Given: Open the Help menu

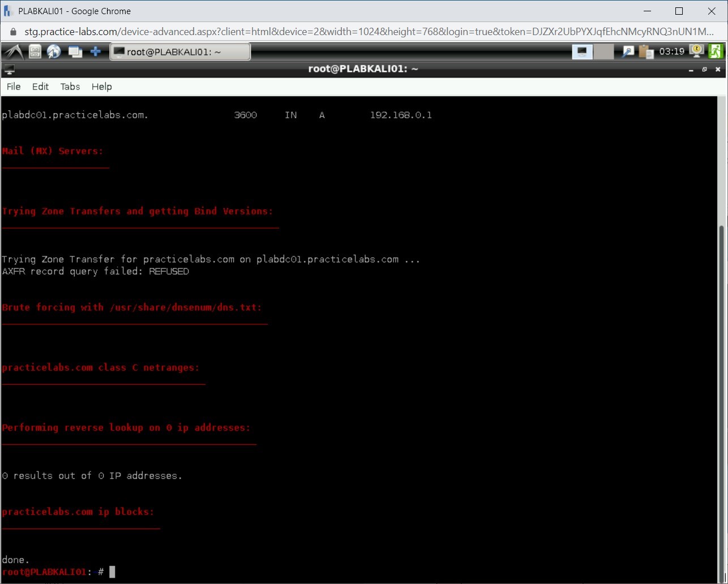Looking at the screenshot, I should click(x=102, y=87).
